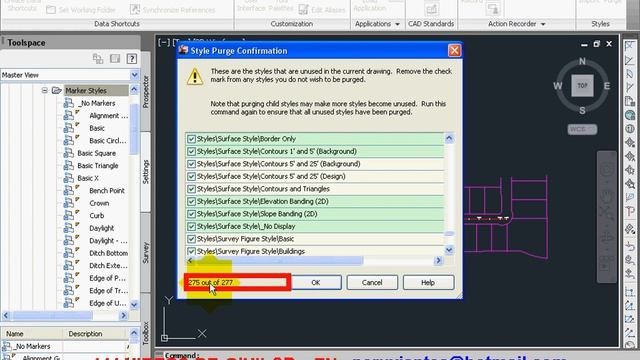Open the Master View dropdown
This screenshot has width=640, height=360.
[134, 75]
